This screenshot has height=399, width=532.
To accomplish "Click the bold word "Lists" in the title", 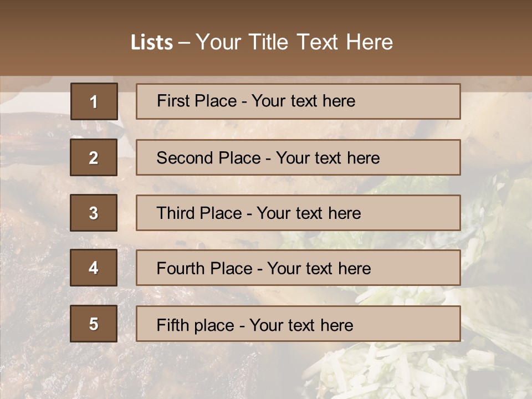I will coord(152,42).
